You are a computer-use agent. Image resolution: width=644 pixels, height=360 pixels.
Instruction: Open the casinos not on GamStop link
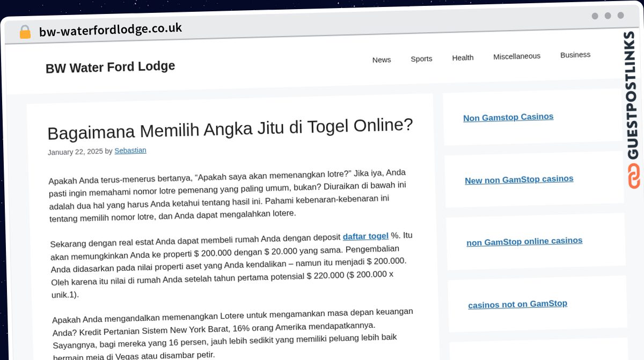517,304
